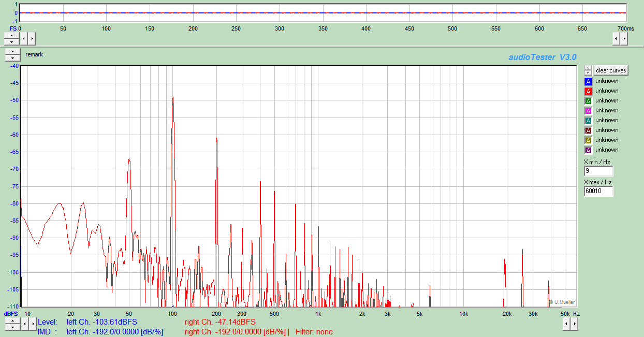The width and height of the screenshot is (644, 337).
Task: Select the purple curve A icon
Action: coord(588,150)
